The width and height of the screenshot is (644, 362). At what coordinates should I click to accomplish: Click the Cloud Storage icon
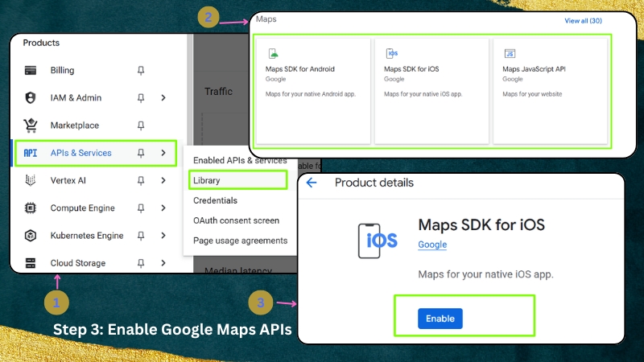coord(31,263)
